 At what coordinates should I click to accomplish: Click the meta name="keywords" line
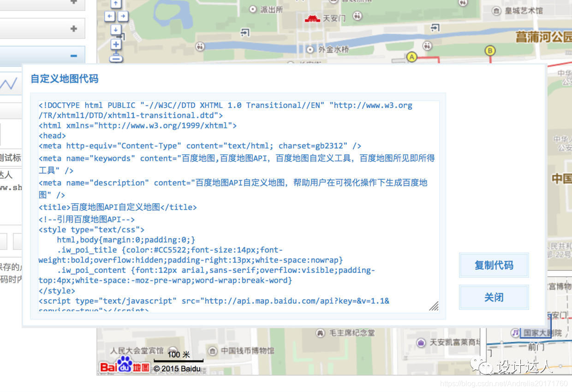(237, 164)
